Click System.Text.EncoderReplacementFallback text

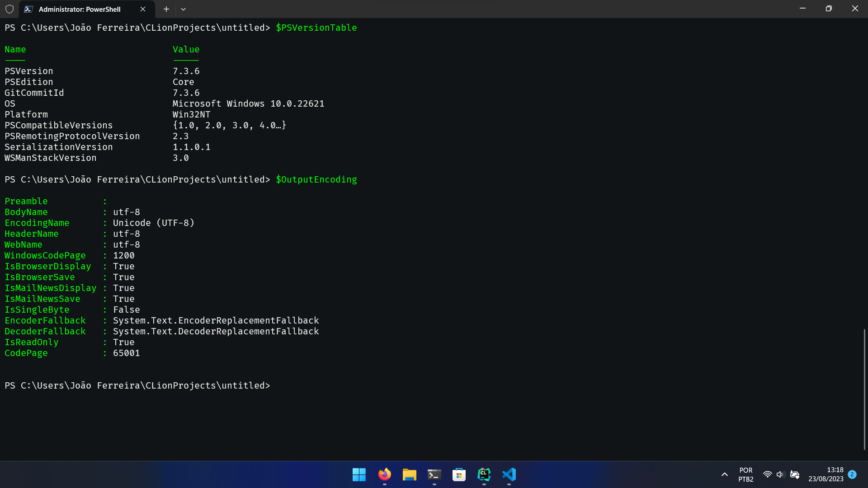tap(216, 320)
